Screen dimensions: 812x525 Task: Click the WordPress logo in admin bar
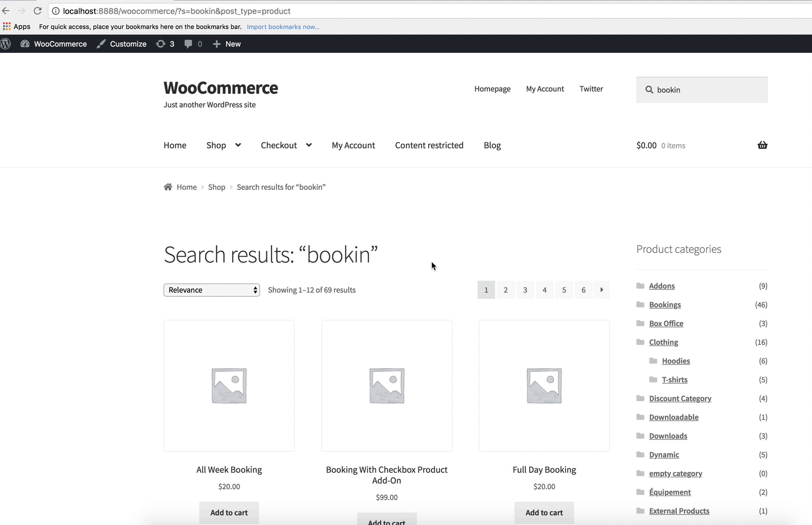pos(6,44)
